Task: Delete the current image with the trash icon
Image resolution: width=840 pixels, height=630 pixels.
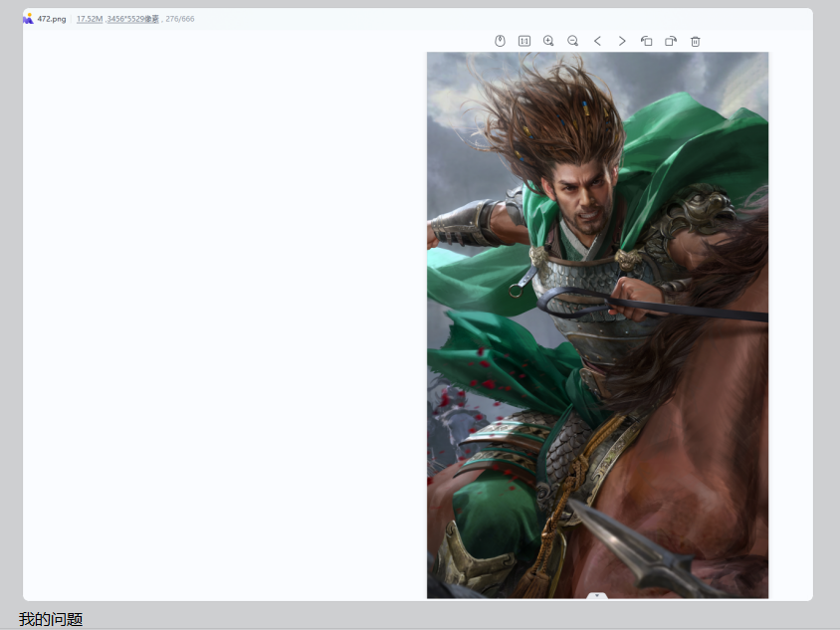Action: [696, 41]
